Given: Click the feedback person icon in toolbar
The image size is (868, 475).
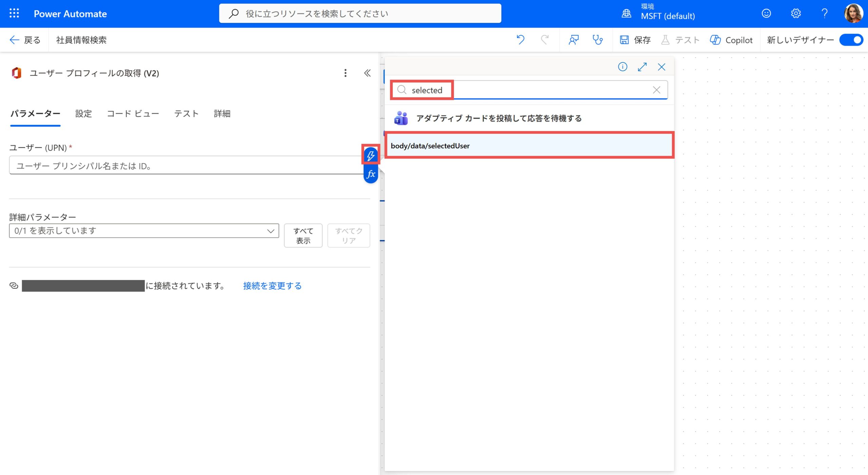Looking at the screenshot, I should (573, 40).
